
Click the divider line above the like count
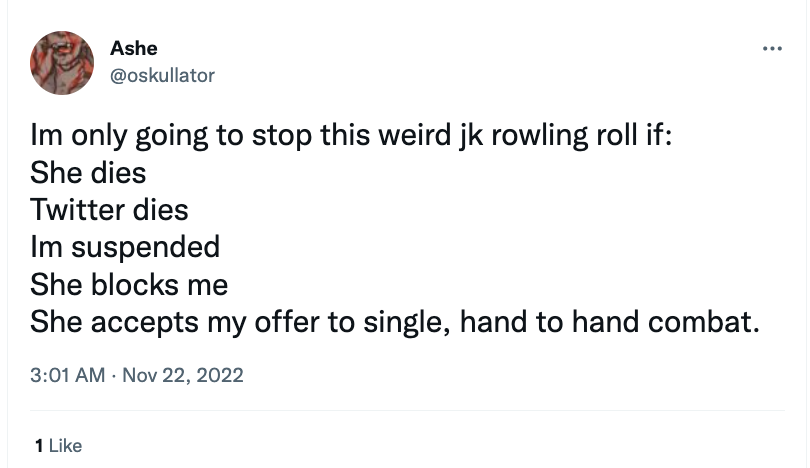[x=405, y=410]
